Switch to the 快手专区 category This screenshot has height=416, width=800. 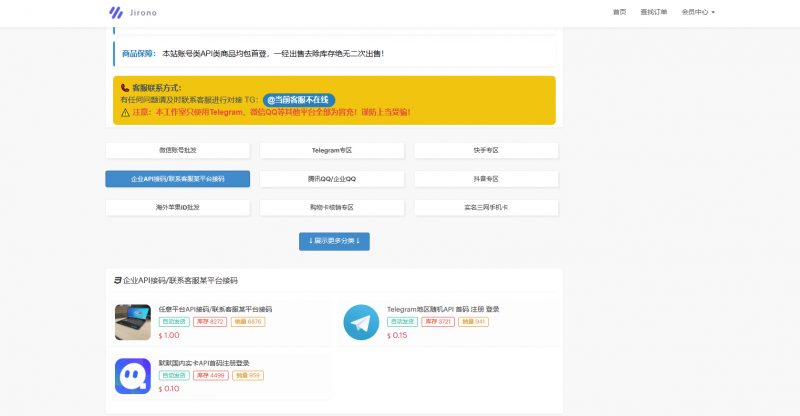click(x=486, y=150)
